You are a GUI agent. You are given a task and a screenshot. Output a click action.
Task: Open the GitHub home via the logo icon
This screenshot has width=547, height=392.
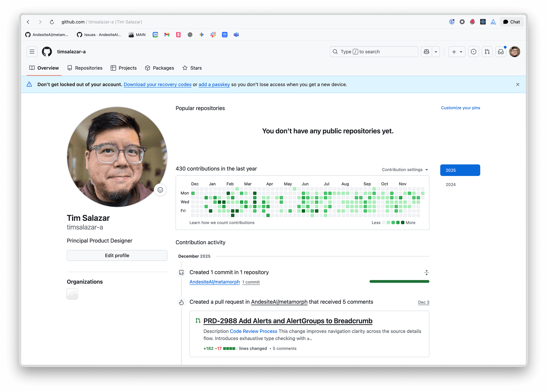point(47,52)
